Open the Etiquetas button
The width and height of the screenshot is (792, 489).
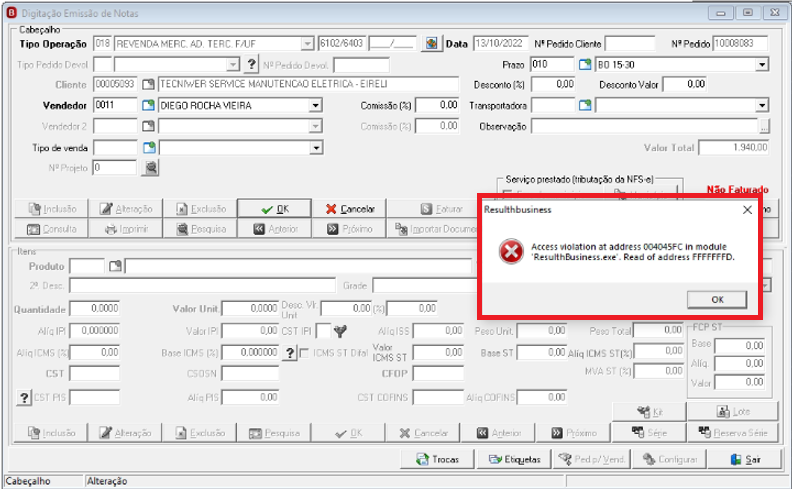click(514, 459)
